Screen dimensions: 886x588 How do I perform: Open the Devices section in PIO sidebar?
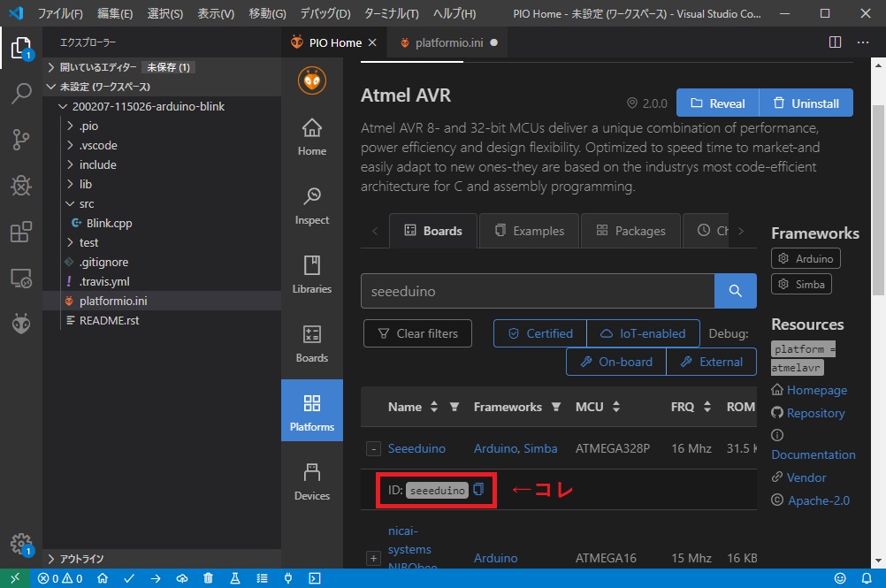pyautogui.click(x=312, y=482)
